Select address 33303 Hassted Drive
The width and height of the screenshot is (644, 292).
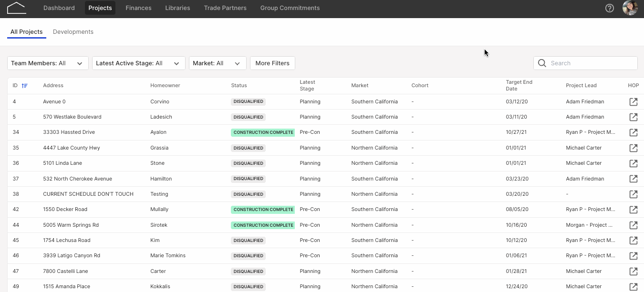(69, 132)
